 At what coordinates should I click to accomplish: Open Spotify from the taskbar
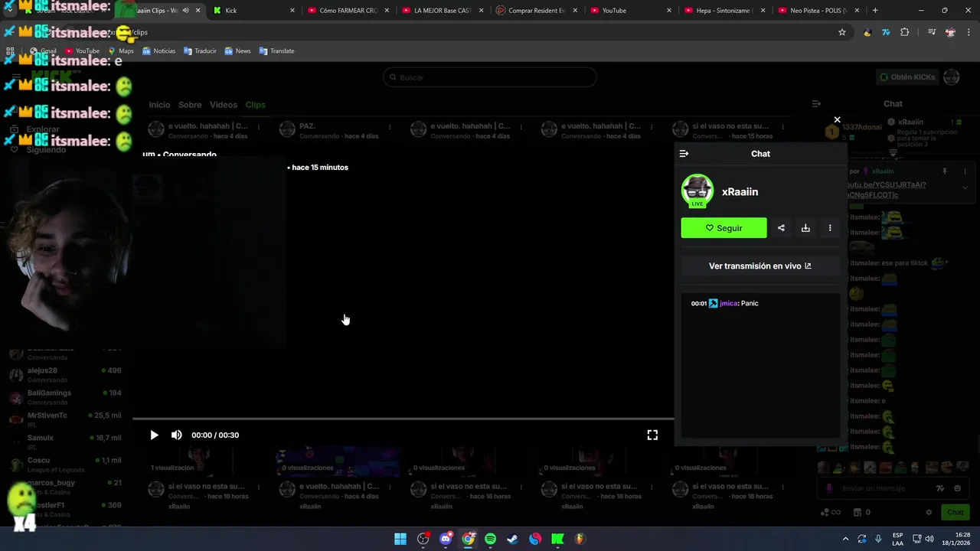(490, 539)
